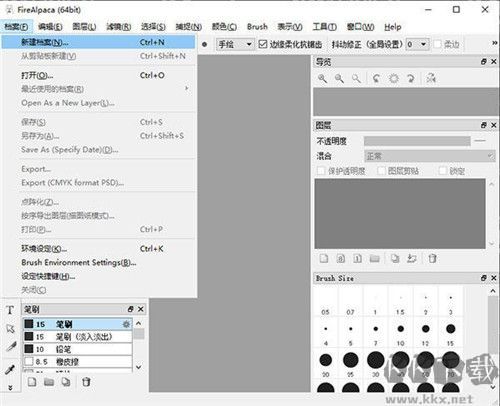Add a new 8-bit layer

[341, 259]
